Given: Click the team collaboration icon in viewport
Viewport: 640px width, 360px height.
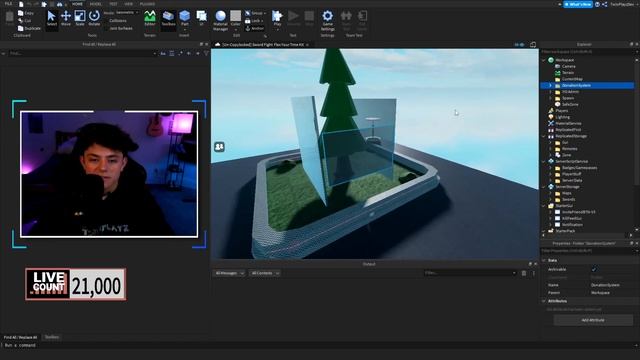Looking at the screenshot, I should click(219, 147).
